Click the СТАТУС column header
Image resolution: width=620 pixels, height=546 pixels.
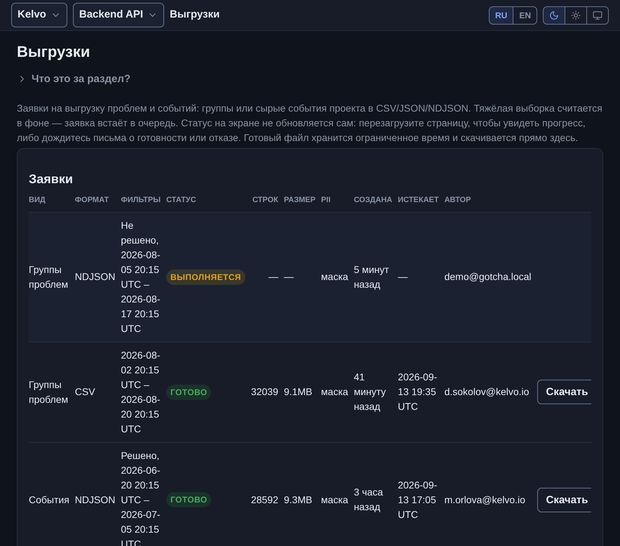click(x=181, y=199)
